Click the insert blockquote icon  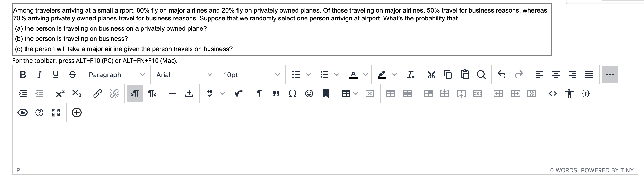click(x=276, y=94)
